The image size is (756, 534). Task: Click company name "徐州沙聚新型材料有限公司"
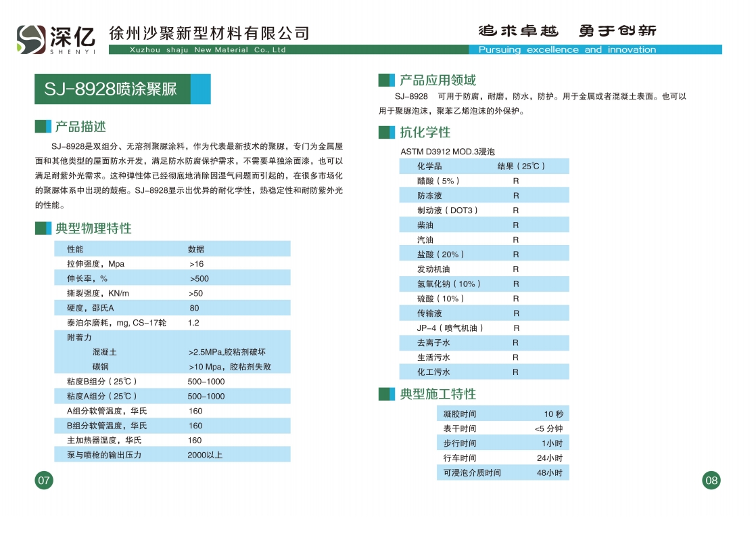pos(209,33)
